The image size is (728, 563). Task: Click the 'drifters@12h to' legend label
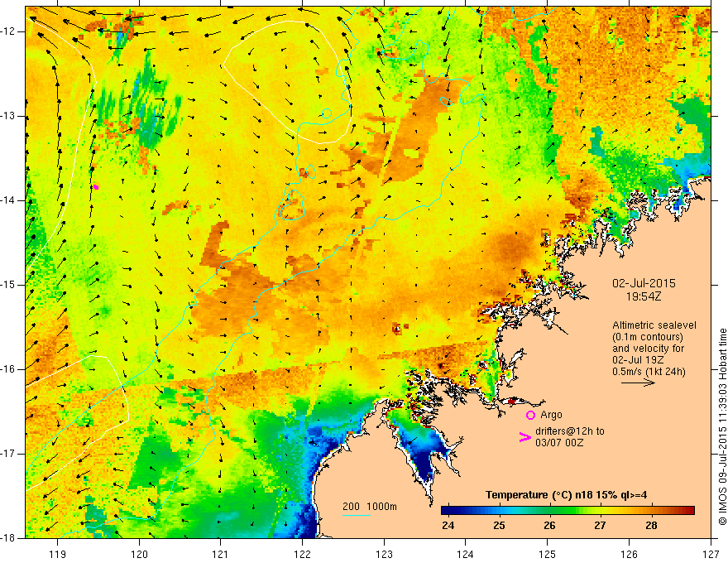click(570, 431)
